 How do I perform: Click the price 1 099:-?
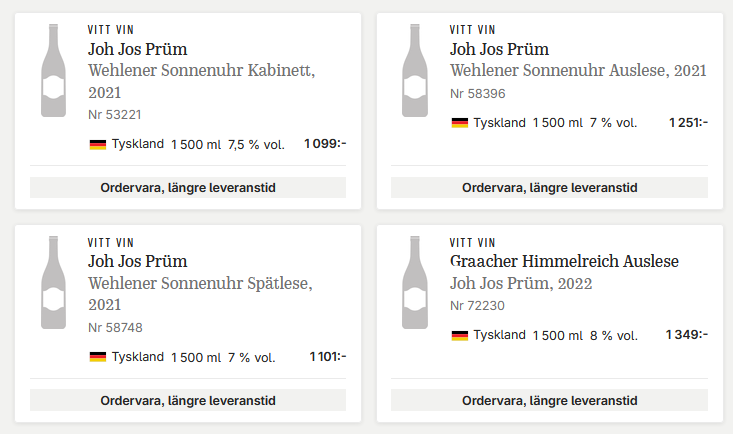click(x=325, y=144)
